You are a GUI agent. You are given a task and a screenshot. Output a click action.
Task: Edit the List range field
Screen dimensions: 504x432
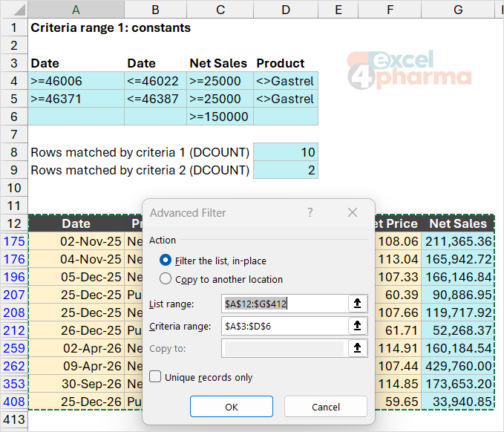tap(285, 304)
